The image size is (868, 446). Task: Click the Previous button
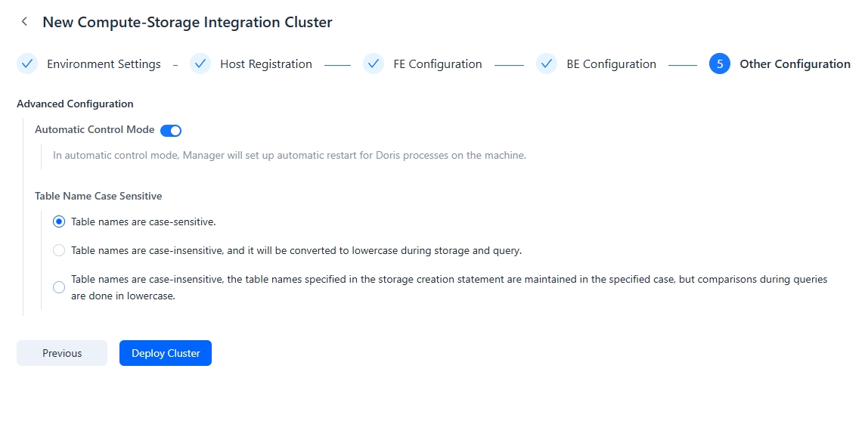(61, 352)
